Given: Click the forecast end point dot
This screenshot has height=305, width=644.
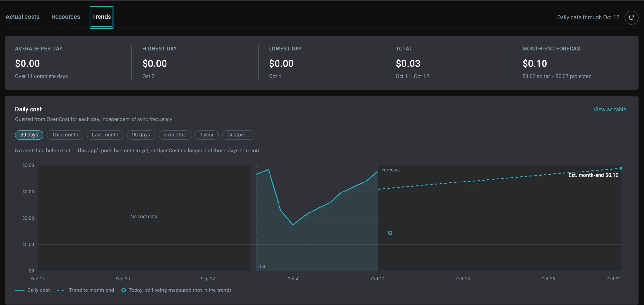Looking at the screenshot, I should pos(621,168).
